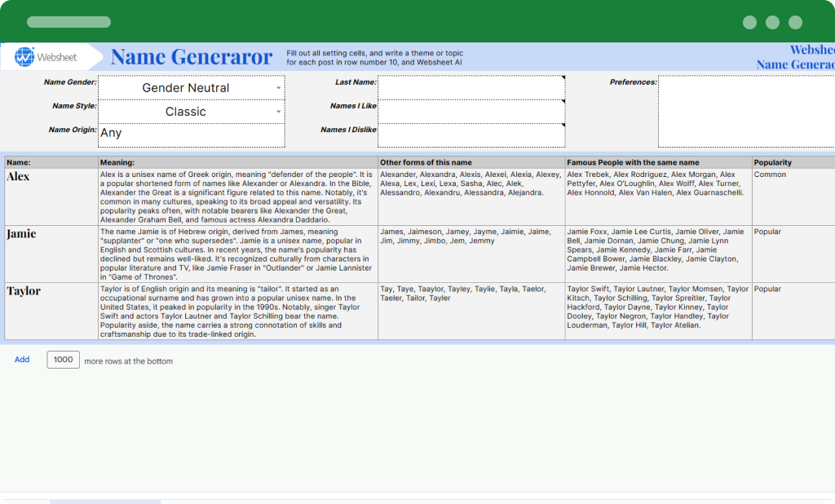This screenshot has width=835, height=504.
Task: Click the Last Name input cell
Action: coord(471,88)
